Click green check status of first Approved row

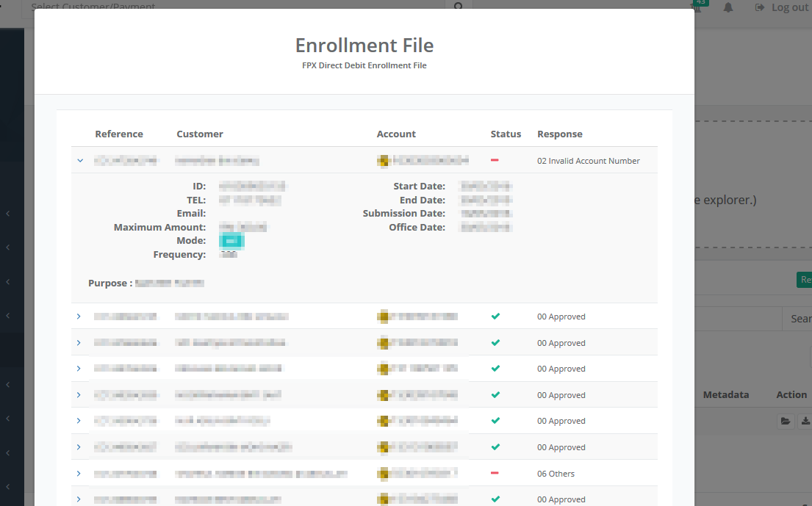pyautogui.click(x=495, y=317)
